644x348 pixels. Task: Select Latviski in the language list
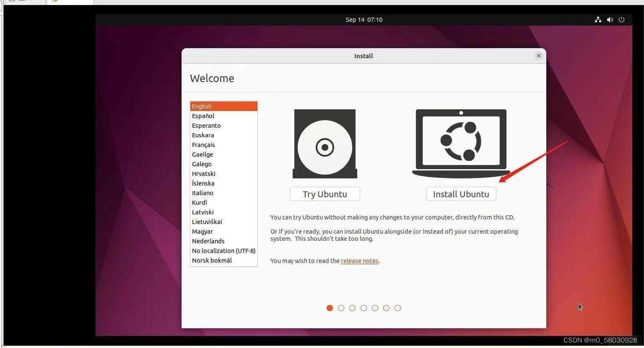click(224, 212)
